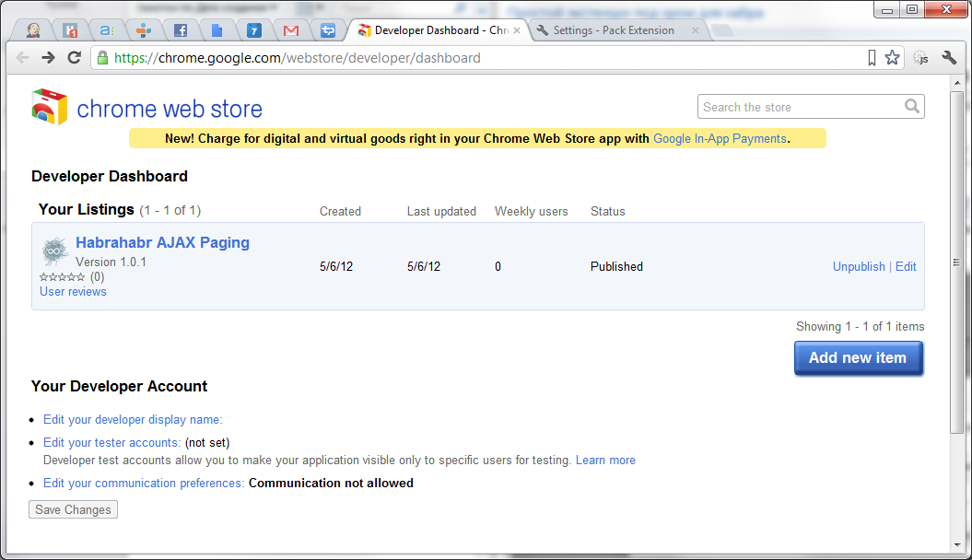Switch to the Habrahabr pinned tab
The height and width of the screenshot is (560, 972).
coord(70,30)
